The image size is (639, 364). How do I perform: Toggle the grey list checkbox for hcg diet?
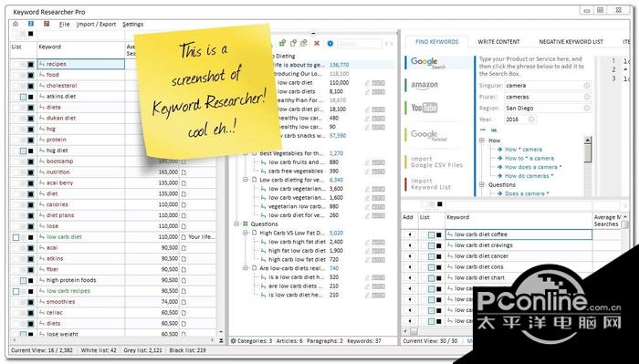(x=23, y=151)
